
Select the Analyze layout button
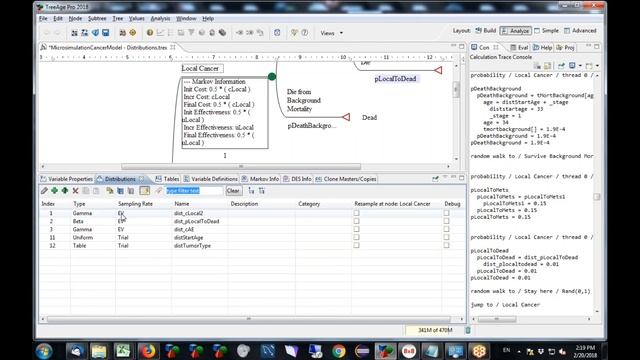tap(516, 31)
